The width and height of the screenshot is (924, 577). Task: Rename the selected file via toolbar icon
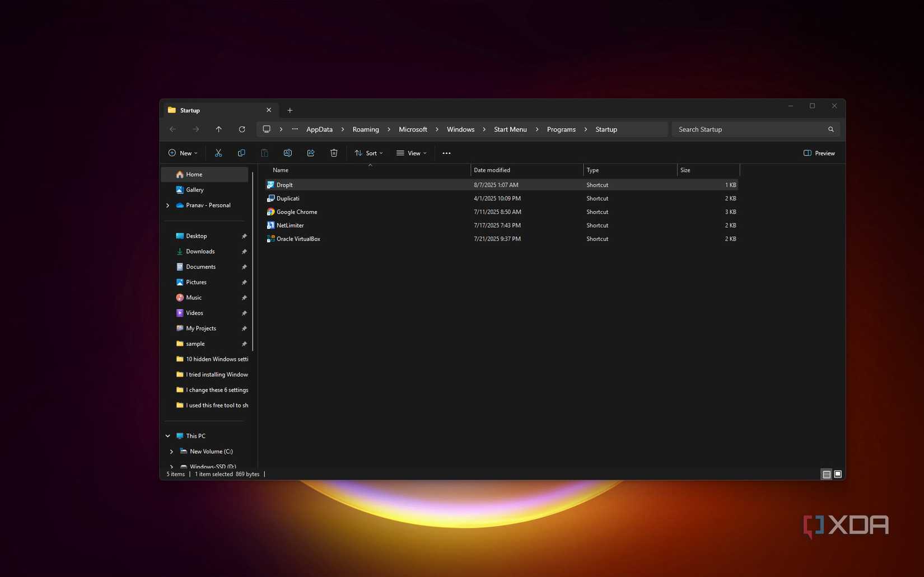pyautogui.click(x=288, y=153)
